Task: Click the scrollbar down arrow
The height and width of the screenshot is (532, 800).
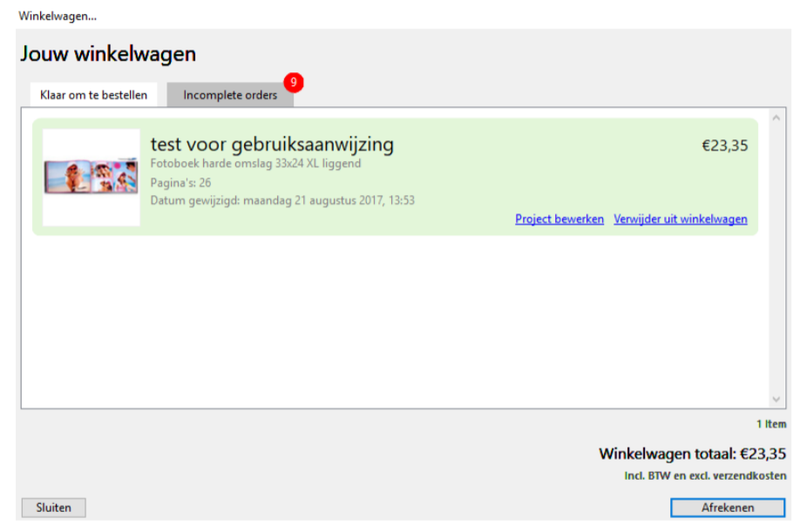Action: pyautogui.click(x=777, y=399)
